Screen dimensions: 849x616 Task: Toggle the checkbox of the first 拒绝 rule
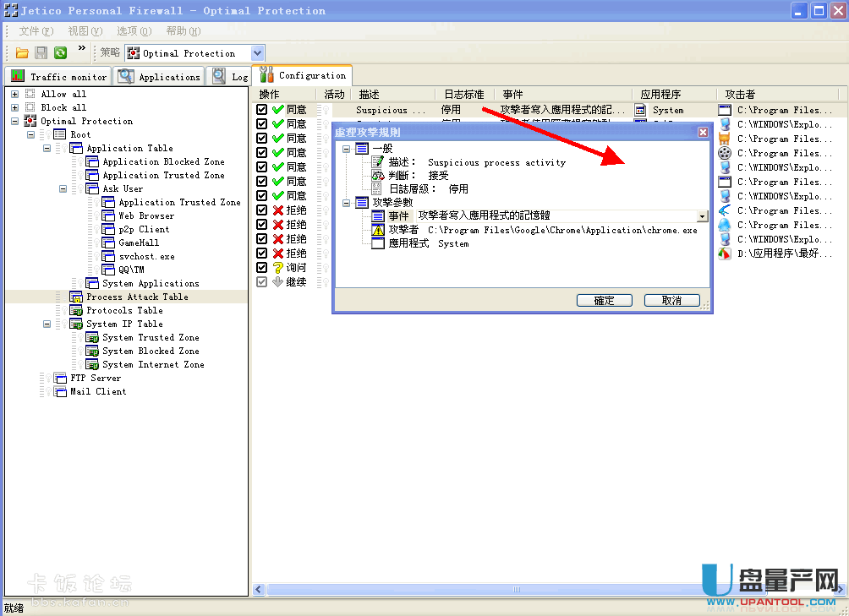click(x=262, y=210)
